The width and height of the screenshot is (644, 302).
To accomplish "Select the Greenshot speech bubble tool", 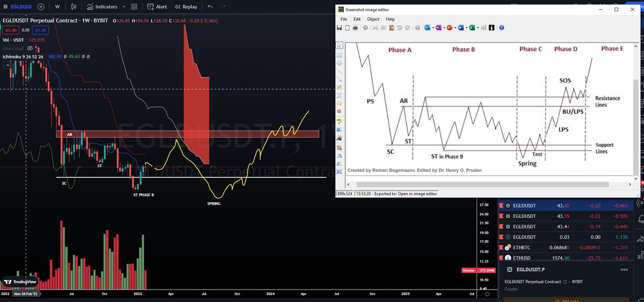I will point(339,103).
